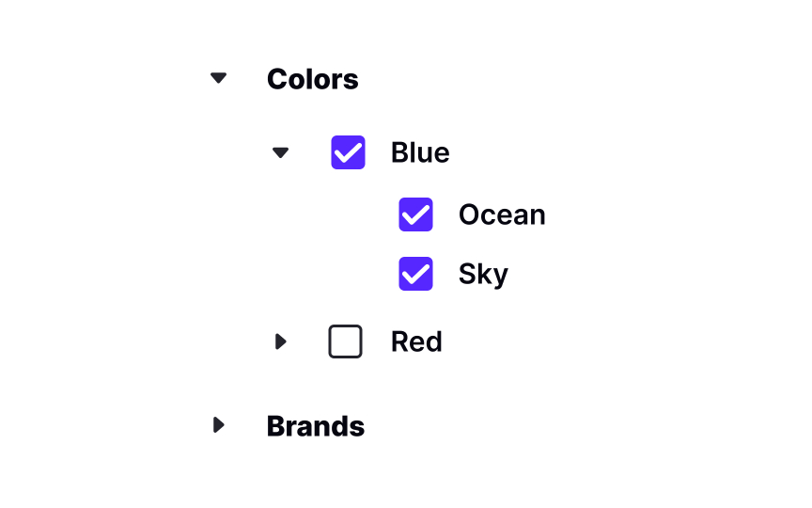Viewport: 812px width, 508px height.
Task: Click the white checkmark icon next to Sky
Action: point(415,274)
